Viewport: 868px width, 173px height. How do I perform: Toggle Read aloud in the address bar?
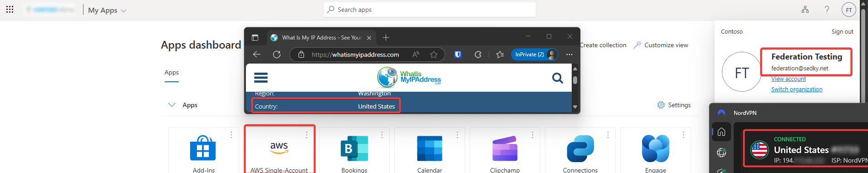pos(416,54)
